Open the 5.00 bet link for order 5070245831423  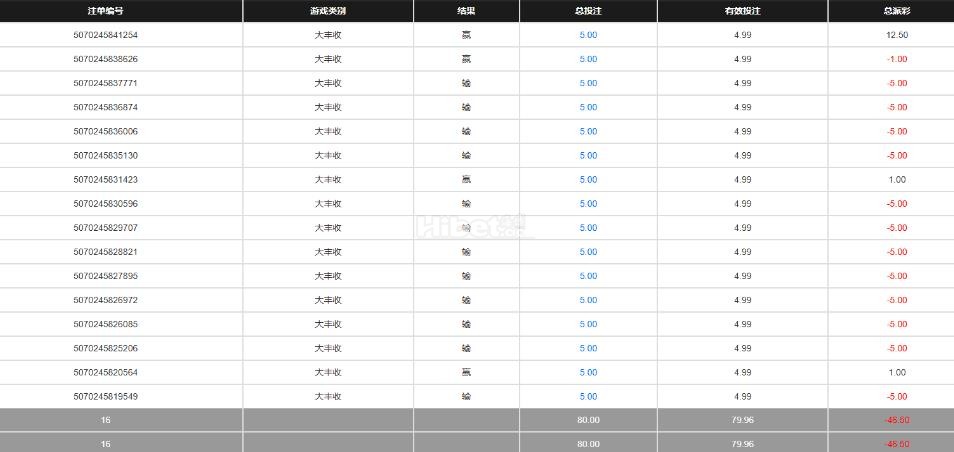tap(588, 180)
